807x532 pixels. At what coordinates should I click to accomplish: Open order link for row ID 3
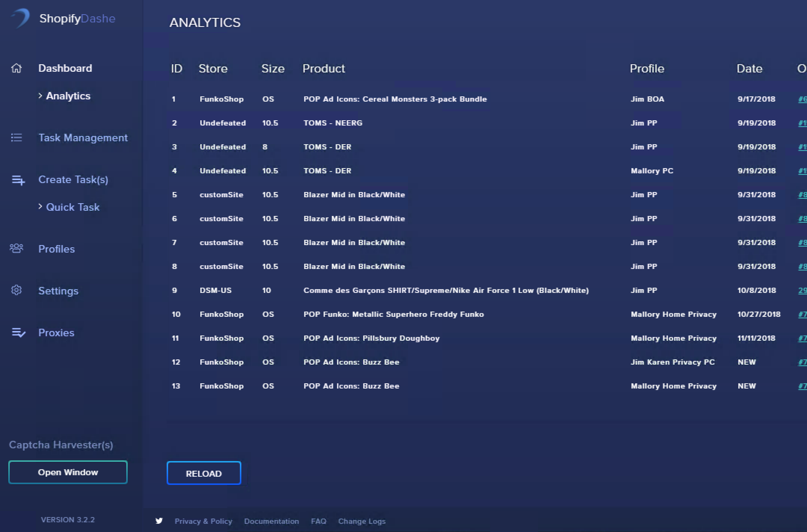tap(803, 147)
